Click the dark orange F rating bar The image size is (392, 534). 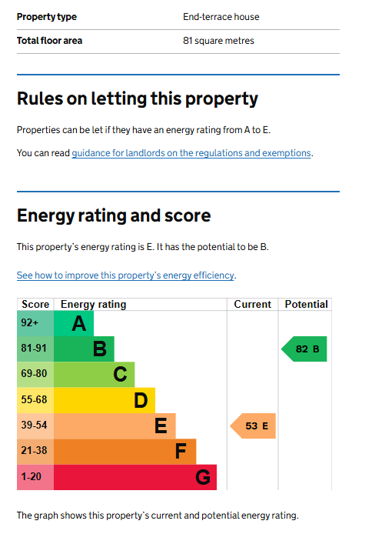125,452
